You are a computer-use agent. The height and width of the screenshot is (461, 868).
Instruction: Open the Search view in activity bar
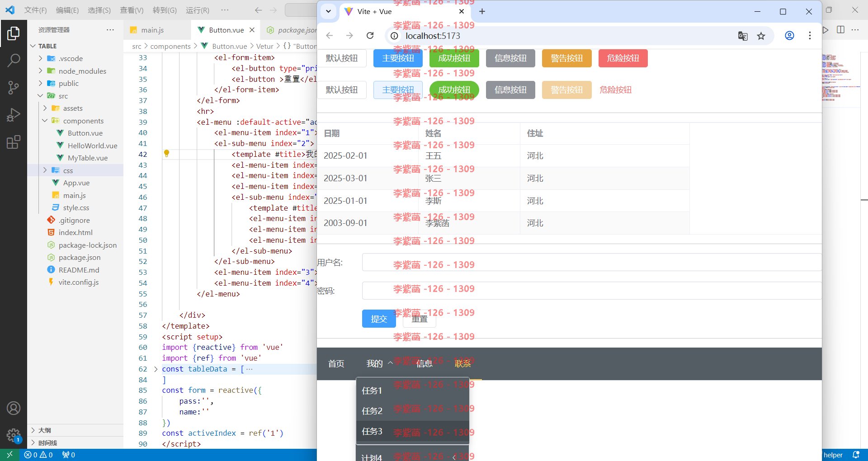(14, 60)
